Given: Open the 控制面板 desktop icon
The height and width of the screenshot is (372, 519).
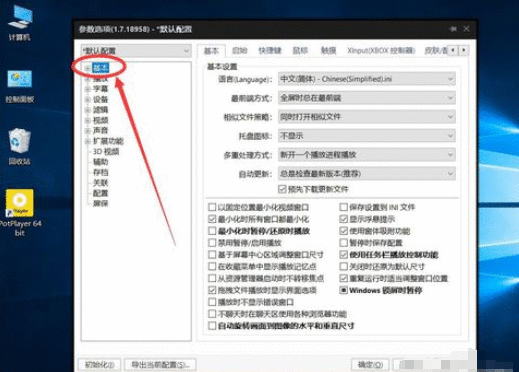Looking at the screenshot, I should click(x=20, y=85).
